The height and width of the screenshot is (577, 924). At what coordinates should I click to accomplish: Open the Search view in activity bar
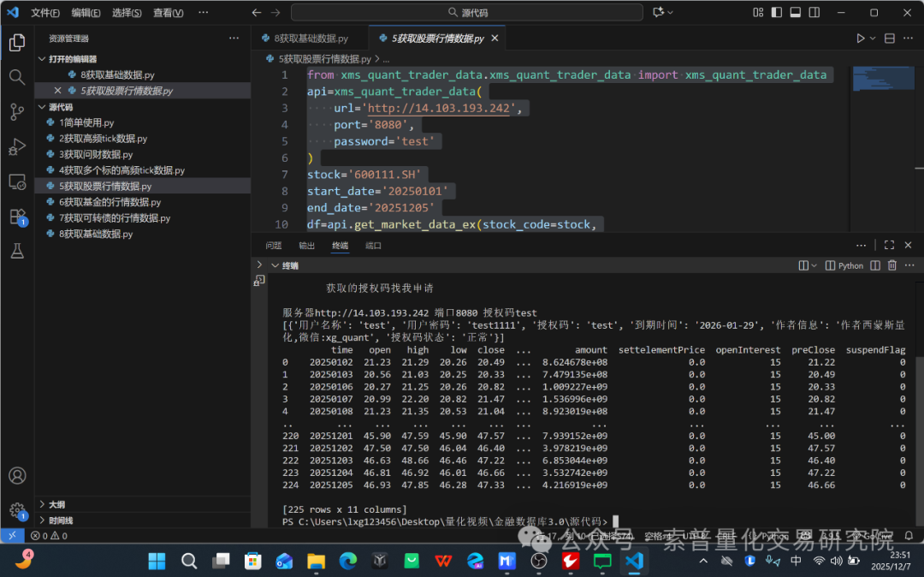coord(17,77)
